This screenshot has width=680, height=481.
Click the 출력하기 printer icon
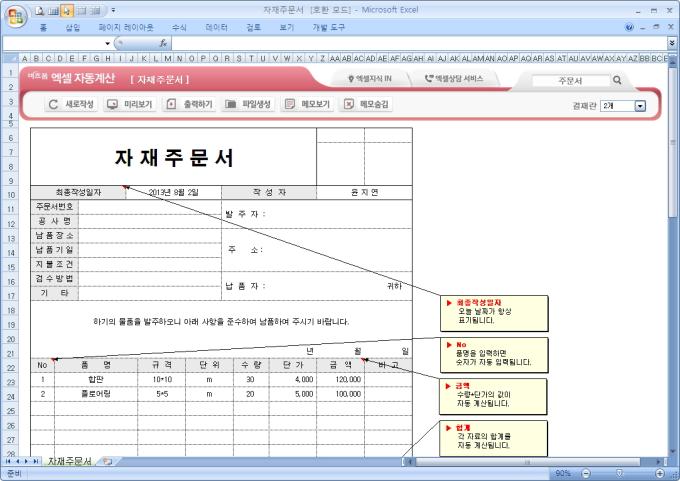[x=171, y=104]
